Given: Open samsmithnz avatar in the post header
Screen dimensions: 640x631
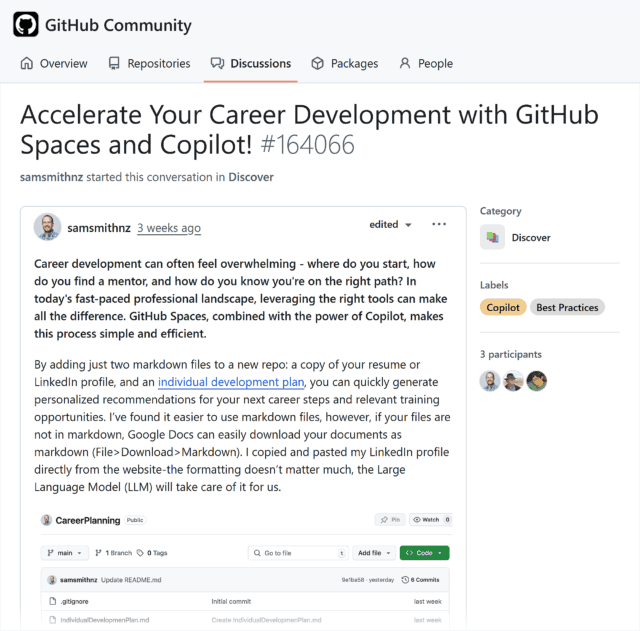Looking at the screenshot, I should tap(47, 227).
